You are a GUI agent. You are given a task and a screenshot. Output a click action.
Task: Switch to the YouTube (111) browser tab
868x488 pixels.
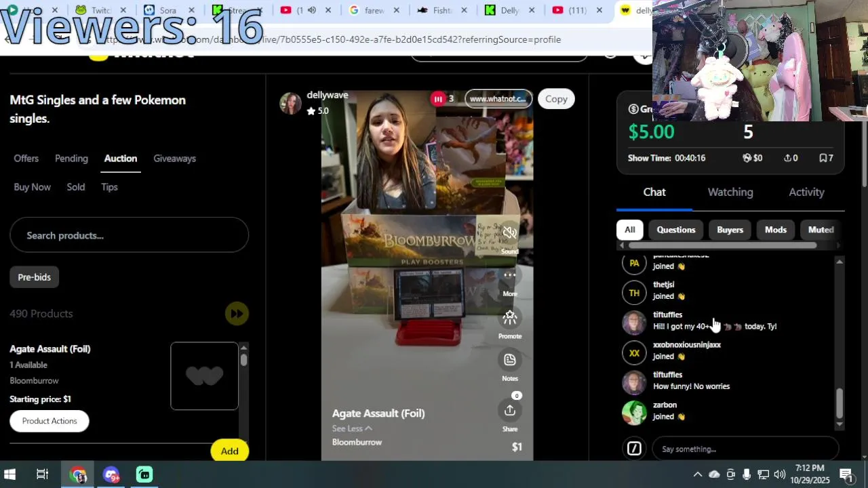pos(577,10)
